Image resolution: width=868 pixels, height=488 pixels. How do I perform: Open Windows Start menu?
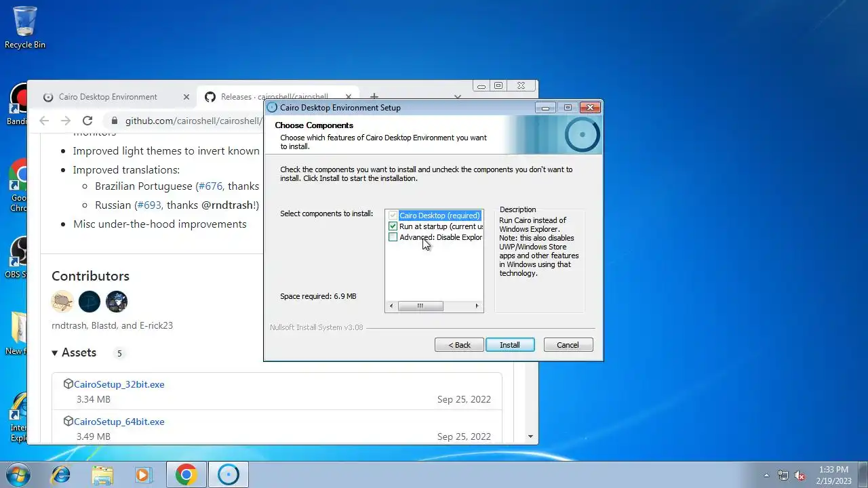18,474
